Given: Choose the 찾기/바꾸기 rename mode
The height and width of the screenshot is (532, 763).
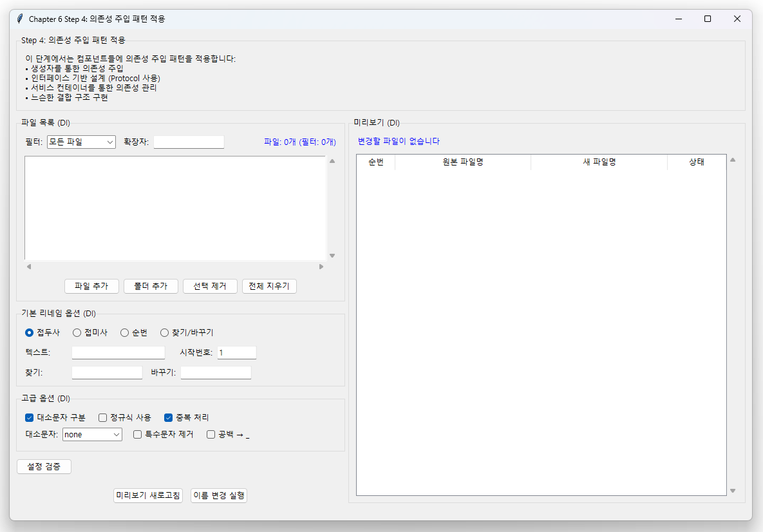Looking at the screenshot, I should pyautogui.click(x=164, y=332).
